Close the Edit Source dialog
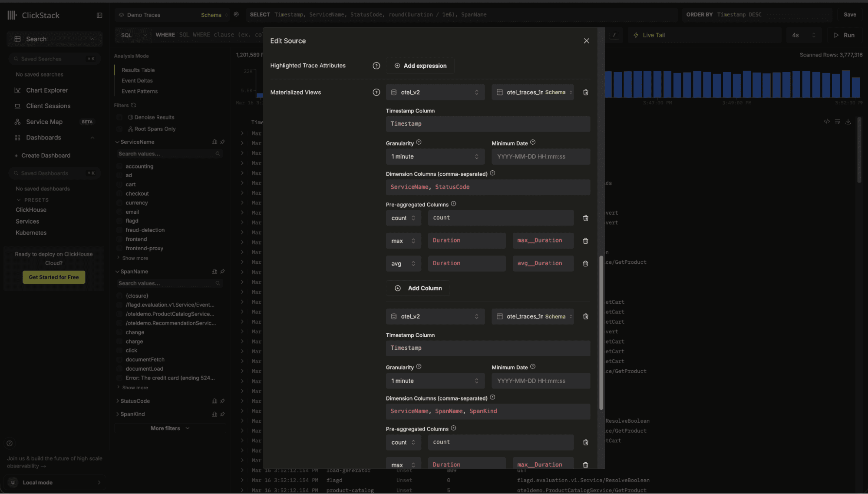Screen dimensions: 868x494 (586, 41)
